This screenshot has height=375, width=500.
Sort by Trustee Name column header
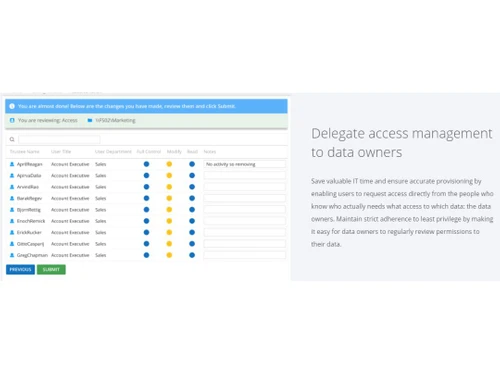[x=25, y=152]
